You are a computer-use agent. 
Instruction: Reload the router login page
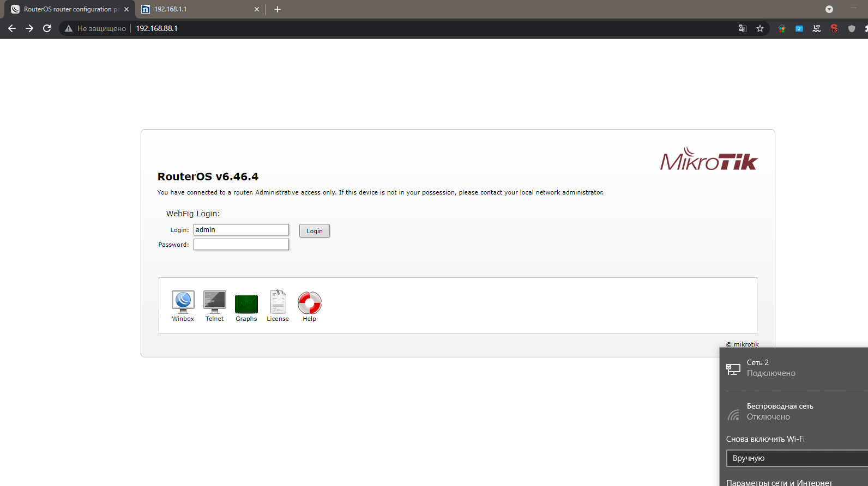[47, 28]
